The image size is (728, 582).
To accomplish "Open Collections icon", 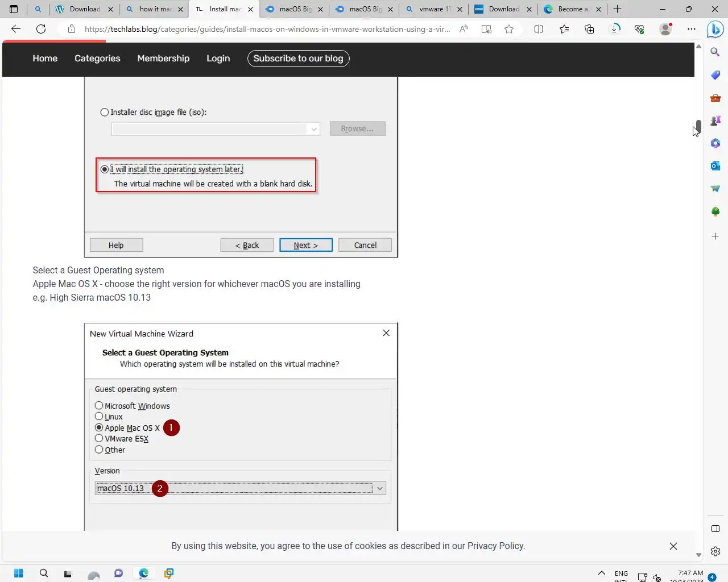I will [x=589, y=29].
